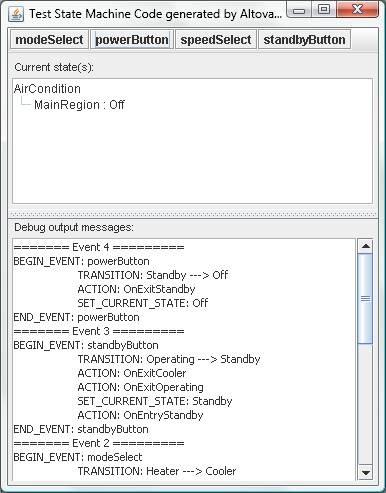Click the TRANSITION: Standby ---> Off line
The width and height of the screenshot is (386, 493).
153,275
